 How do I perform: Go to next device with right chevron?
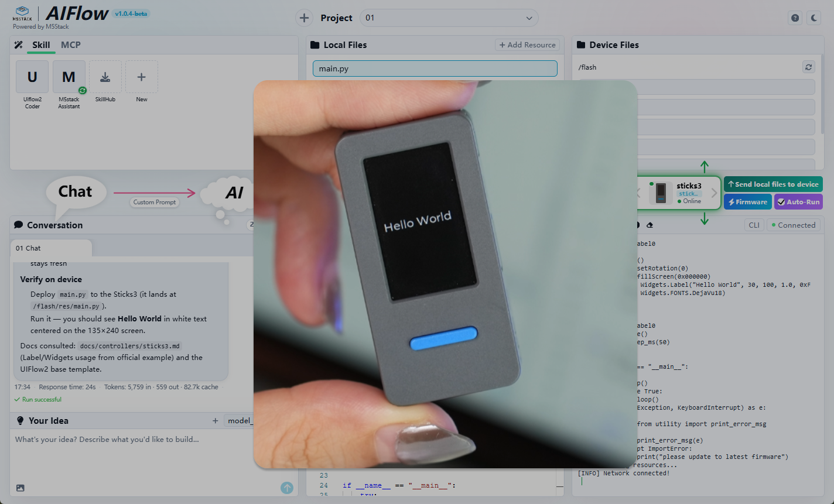[x=714, y=193]
